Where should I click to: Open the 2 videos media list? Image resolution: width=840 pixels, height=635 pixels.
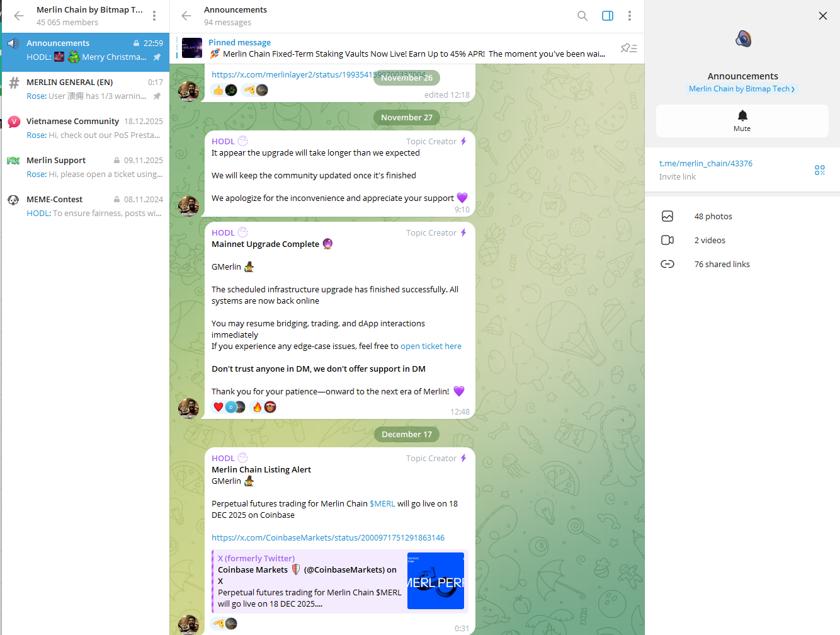click(709, 240)
